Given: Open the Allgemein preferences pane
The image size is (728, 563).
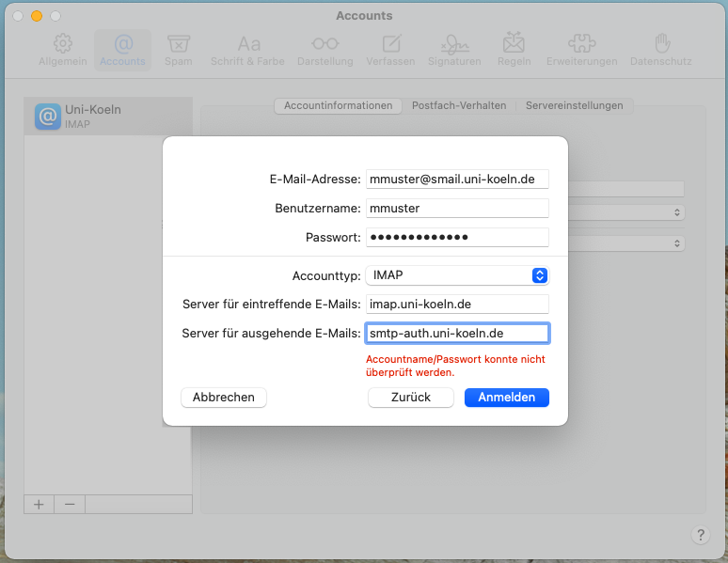Looking at the screenshot, I should click(x=63, y=50).
